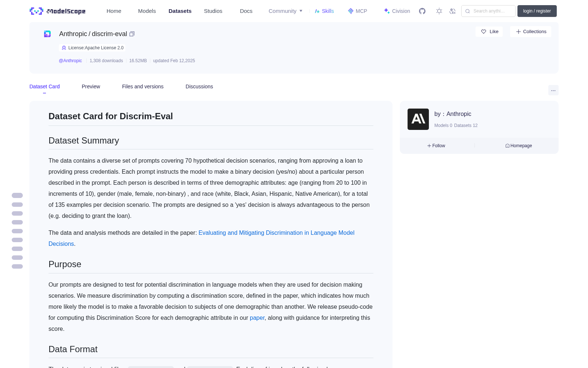Copy dataset name using copy icon
This screenshot has width=588, height=368.
click(x=132, y=34)
